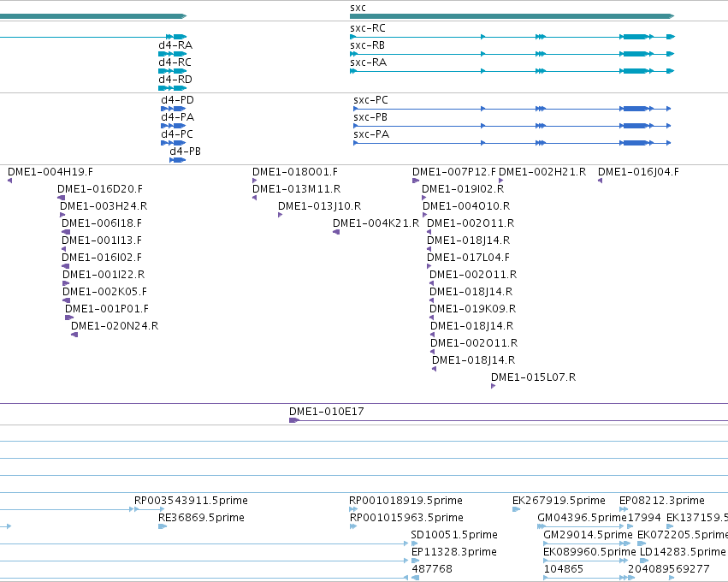
Task: Select BAC end DME1-002K05.F
Action: [104, 292]
